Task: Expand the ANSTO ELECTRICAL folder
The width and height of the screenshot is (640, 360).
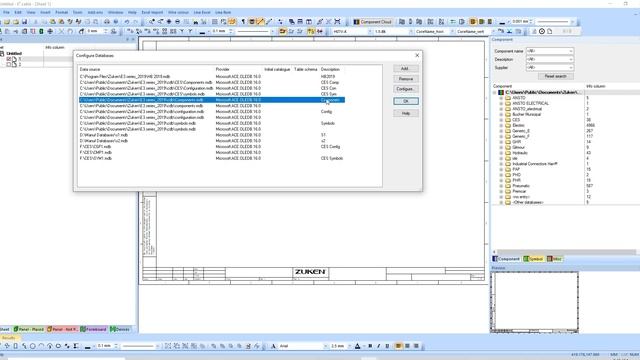Action: pos(501,103)
